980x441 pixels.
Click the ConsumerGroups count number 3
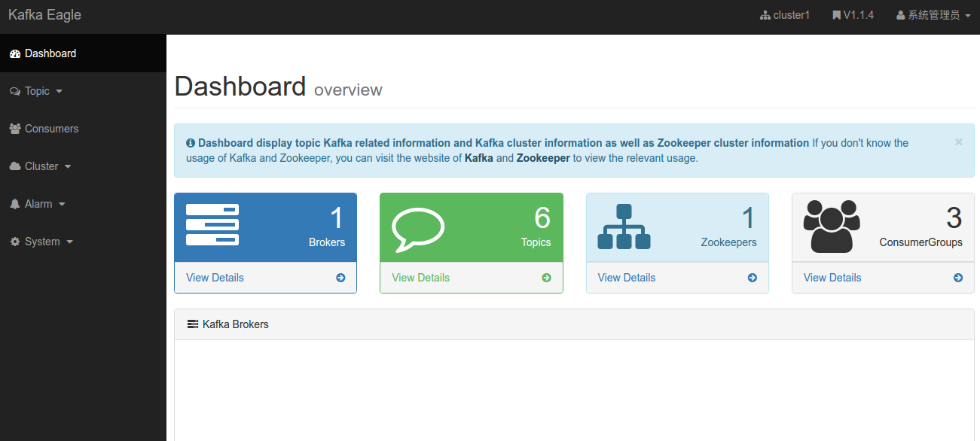(954, 218)
